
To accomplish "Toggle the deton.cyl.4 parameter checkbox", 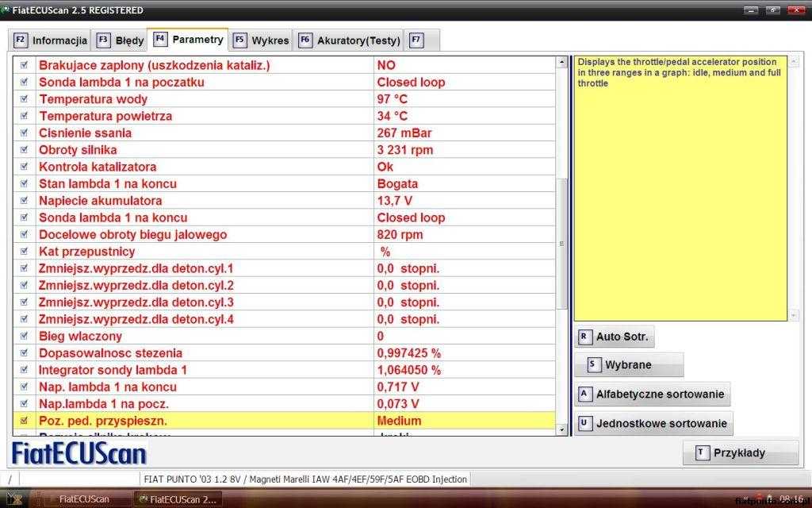I will (24, 319).
